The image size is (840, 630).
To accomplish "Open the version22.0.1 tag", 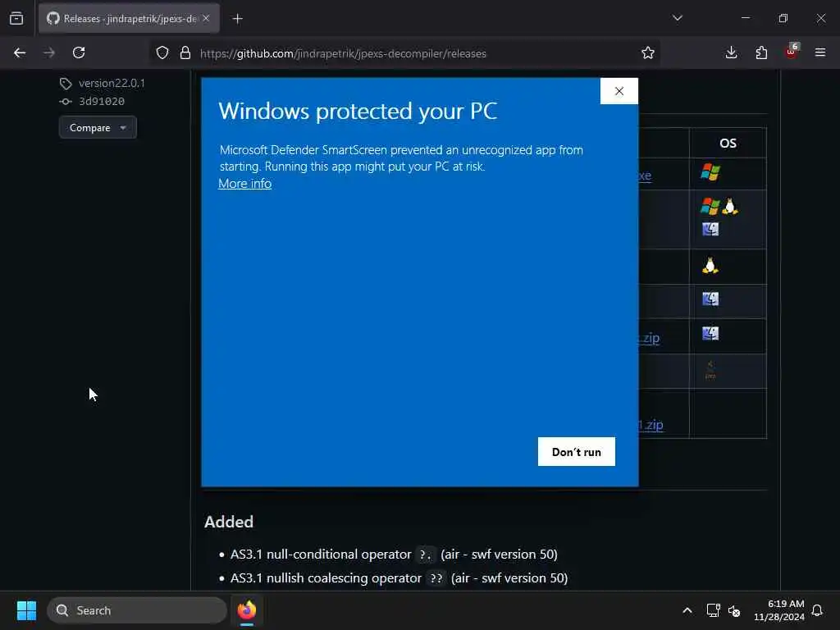I will [112, 83].
